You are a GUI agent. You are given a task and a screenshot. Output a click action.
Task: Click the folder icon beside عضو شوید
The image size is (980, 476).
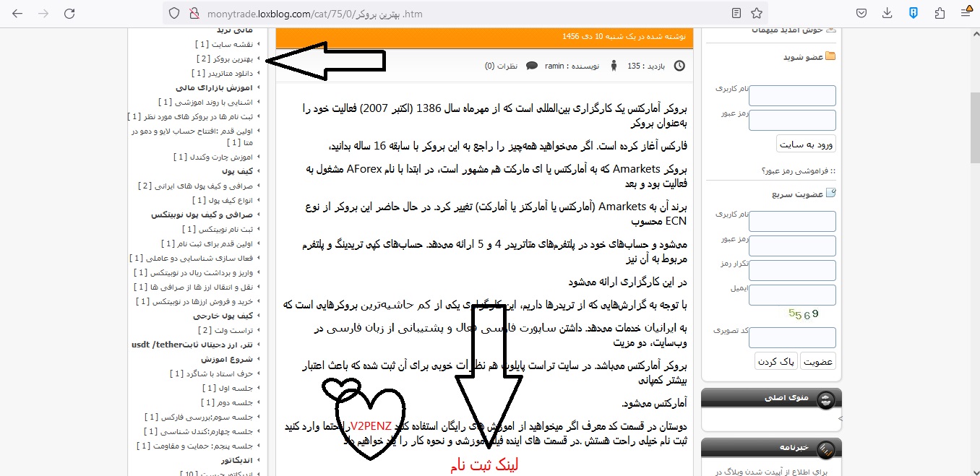tap(830, 56)
